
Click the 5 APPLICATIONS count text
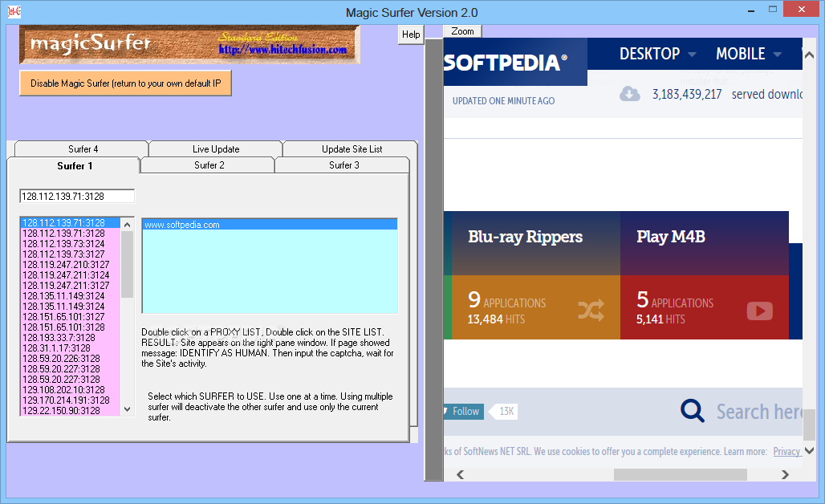point(674,300)
